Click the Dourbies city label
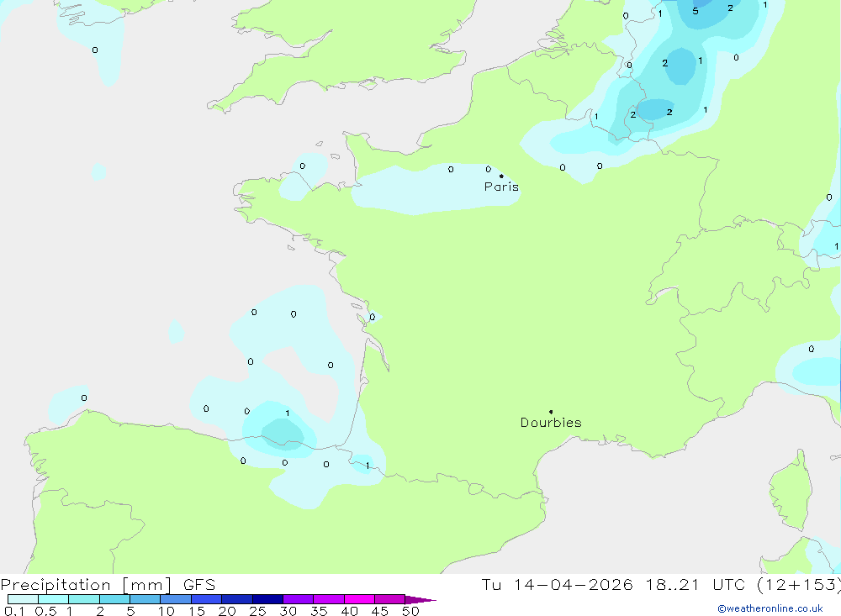This screenshot has height=616, width=841. (551, 423)
